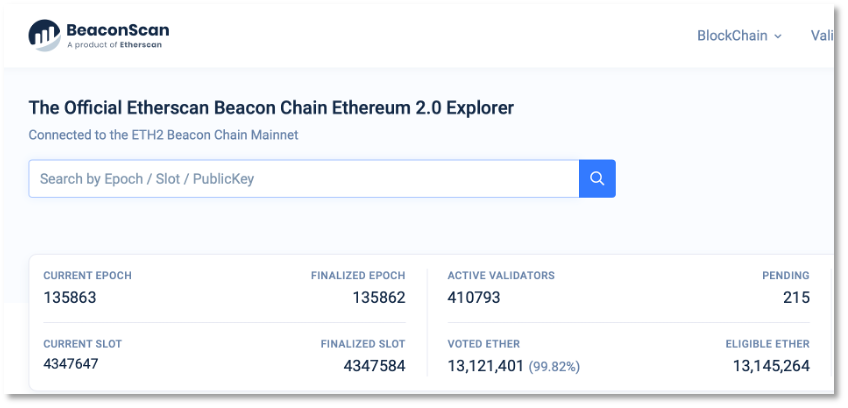Click the BeaconScan logo icon

click(x=45, y=35)
